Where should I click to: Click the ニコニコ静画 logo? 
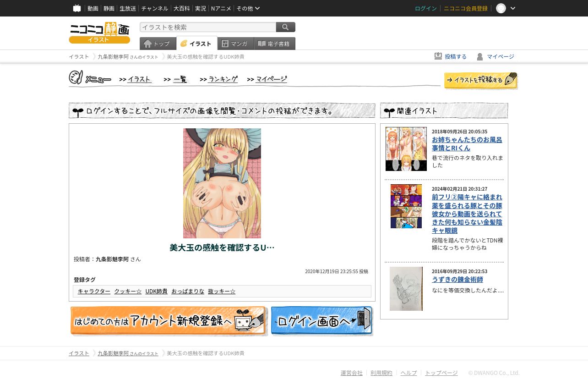tap(99, 33)
